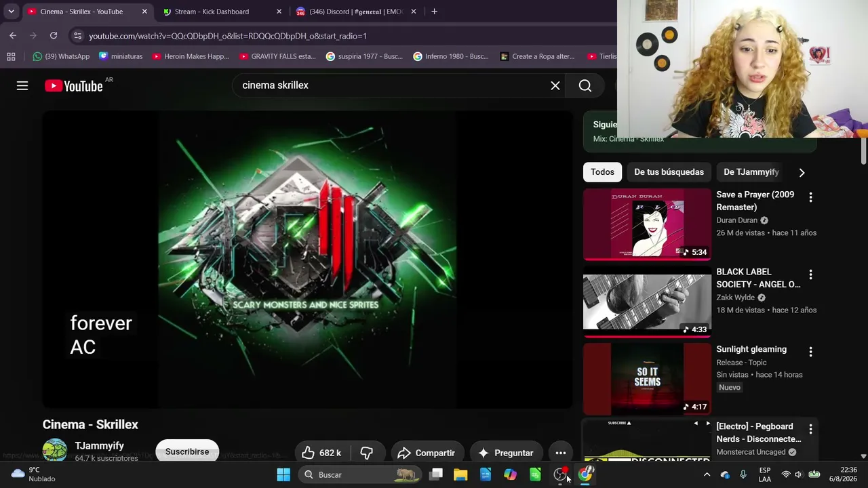Open the suspiria 1977 bookmark

click(364, 56)
